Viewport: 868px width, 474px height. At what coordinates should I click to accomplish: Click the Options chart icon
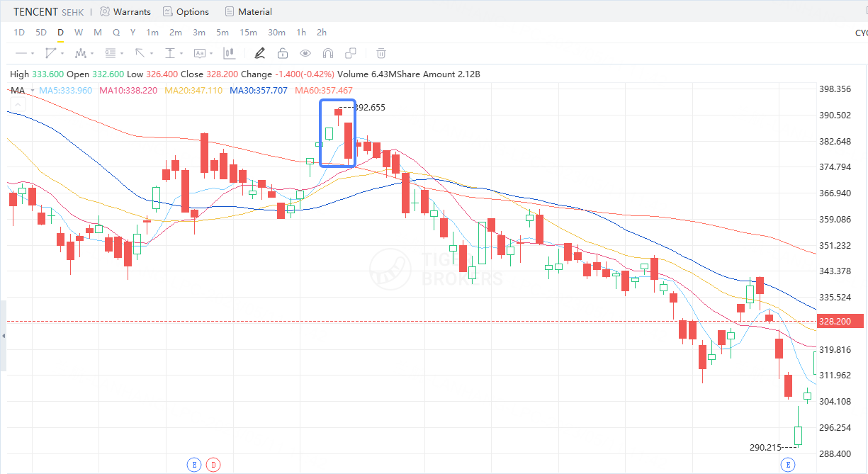pos(168,11)
